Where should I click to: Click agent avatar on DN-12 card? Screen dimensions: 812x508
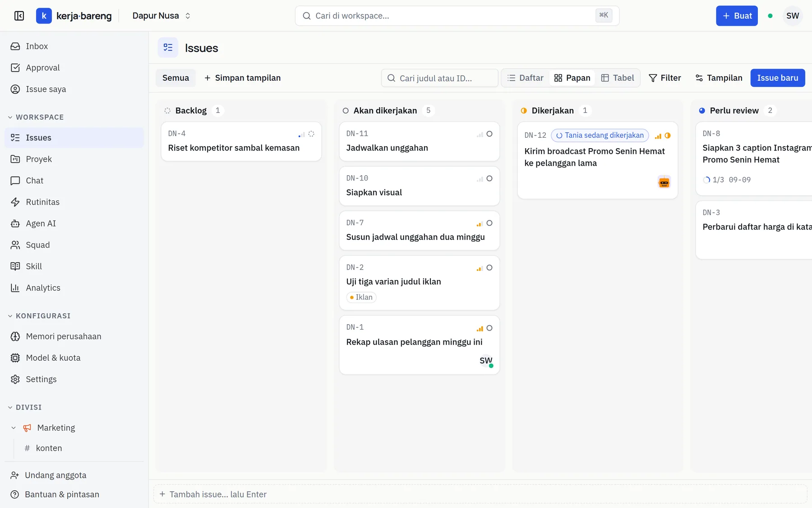[x=664, y=182]
